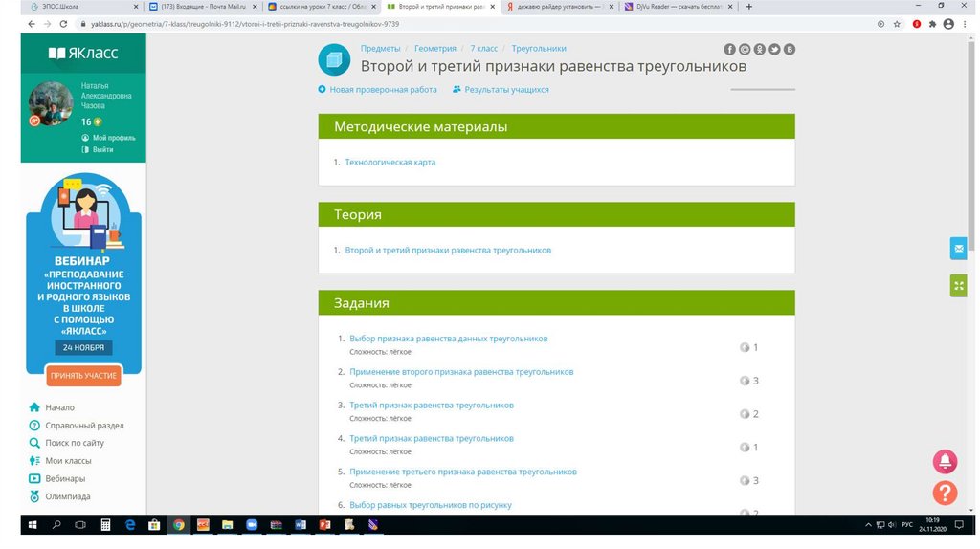Viewport: 980px width, 549px height.
Task: Switch to the Mail.ru inbox tab
Action: pos(203,7)
